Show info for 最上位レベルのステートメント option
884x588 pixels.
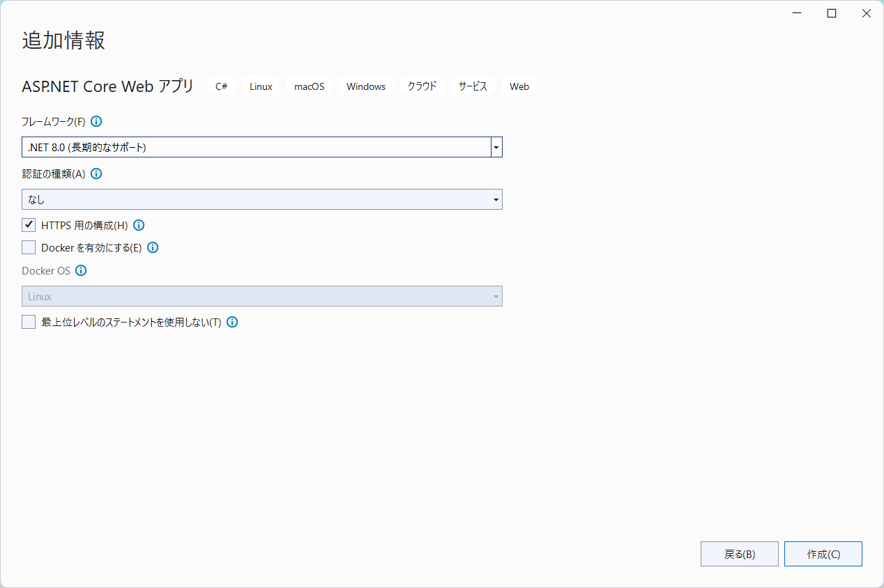coord(232,322)
